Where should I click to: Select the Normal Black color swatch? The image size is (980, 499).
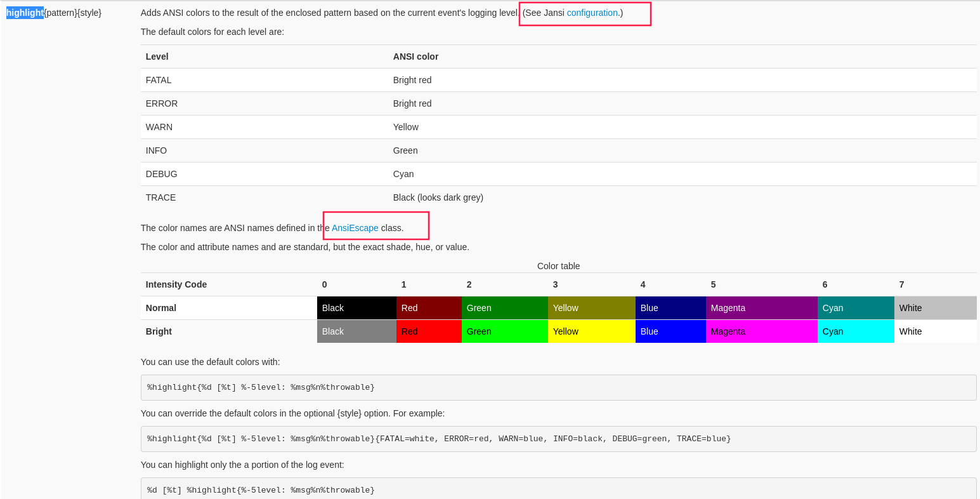pyautogui.click(x=356, y=308)
